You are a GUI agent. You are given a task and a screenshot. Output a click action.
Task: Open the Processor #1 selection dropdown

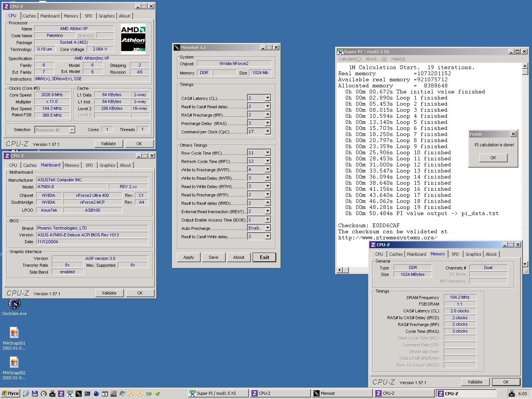point(72,130)
